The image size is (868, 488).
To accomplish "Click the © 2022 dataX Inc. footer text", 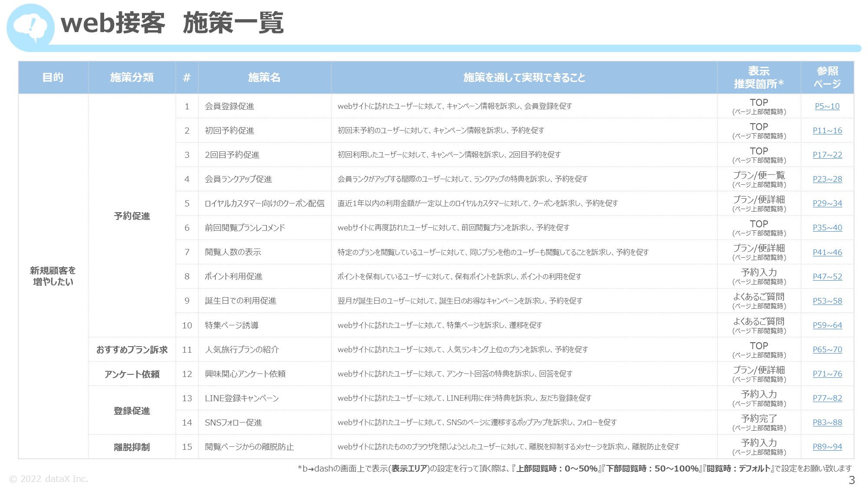I will click(49, 479).
